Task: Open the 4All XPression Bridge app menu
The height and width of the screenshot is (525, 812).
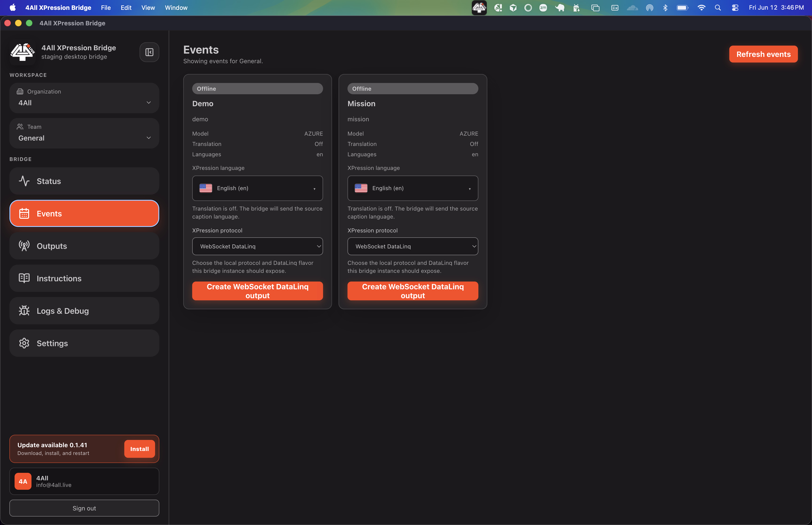Action: click(58, 8)
